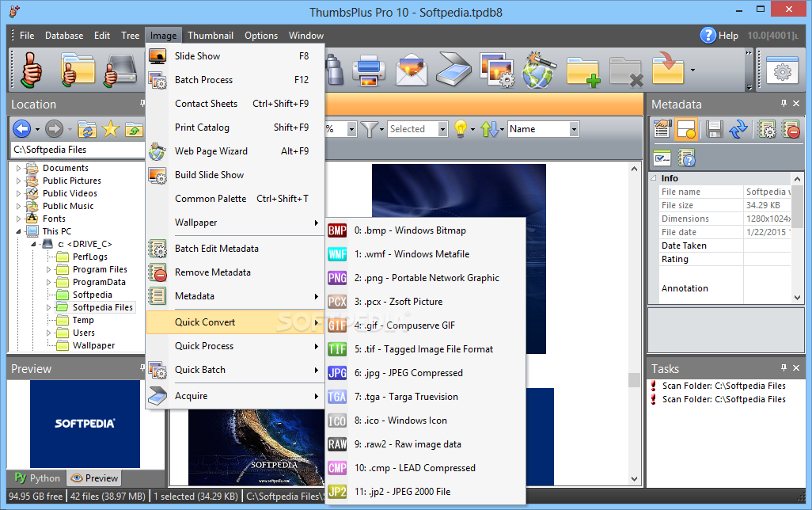Click the parent folder up icon

(134, 129)
